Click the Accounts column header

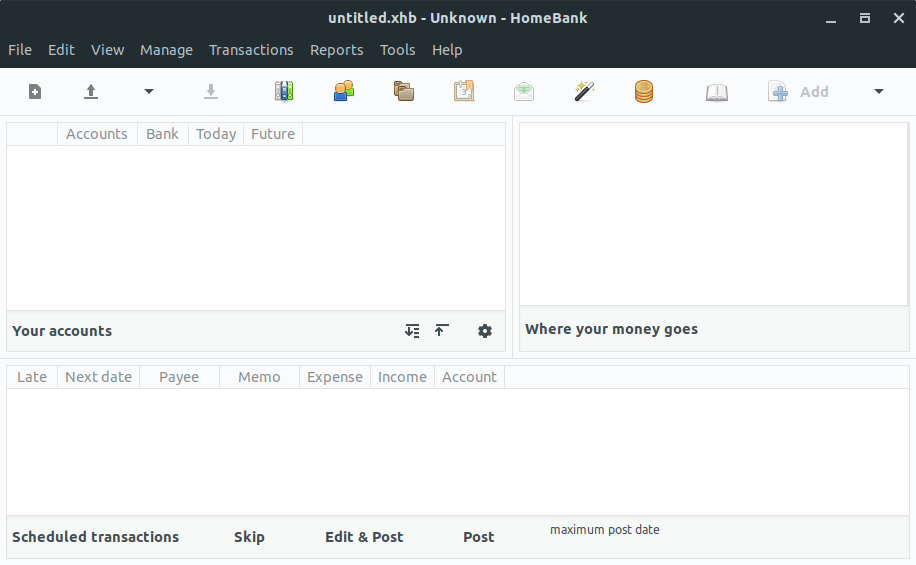click(97, 134)
